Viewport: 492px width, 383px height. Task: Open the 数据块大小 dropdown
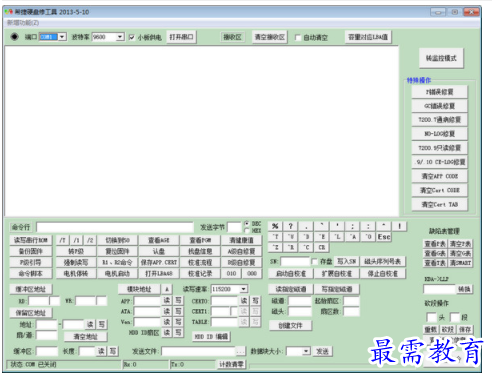click(306, 351)
